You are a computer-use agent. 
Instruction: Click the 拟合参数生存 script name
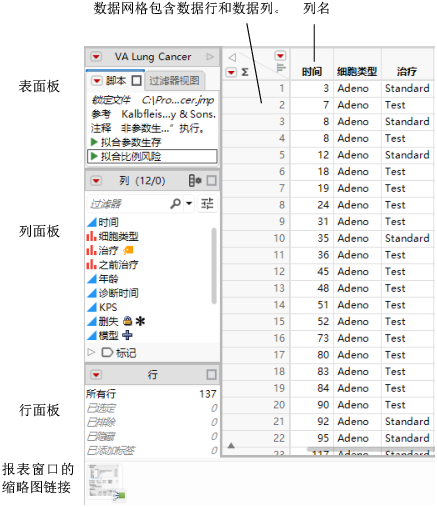click(x=131, y=142)
